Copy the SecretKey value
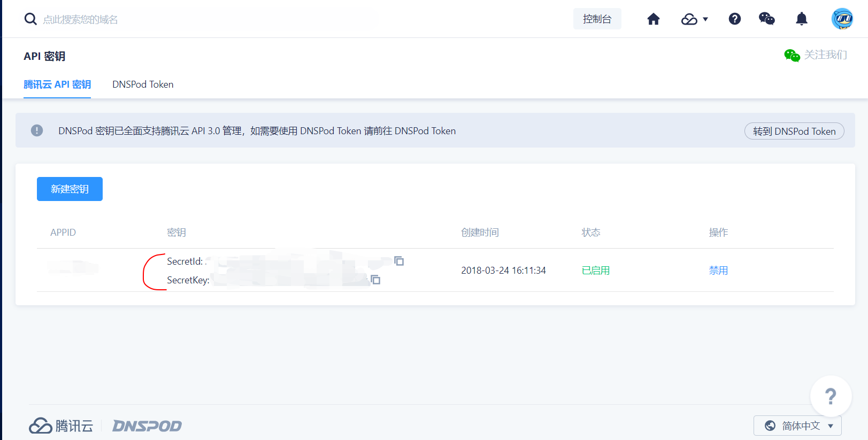This screenshot has height=440, width=868. coord(375,280)
